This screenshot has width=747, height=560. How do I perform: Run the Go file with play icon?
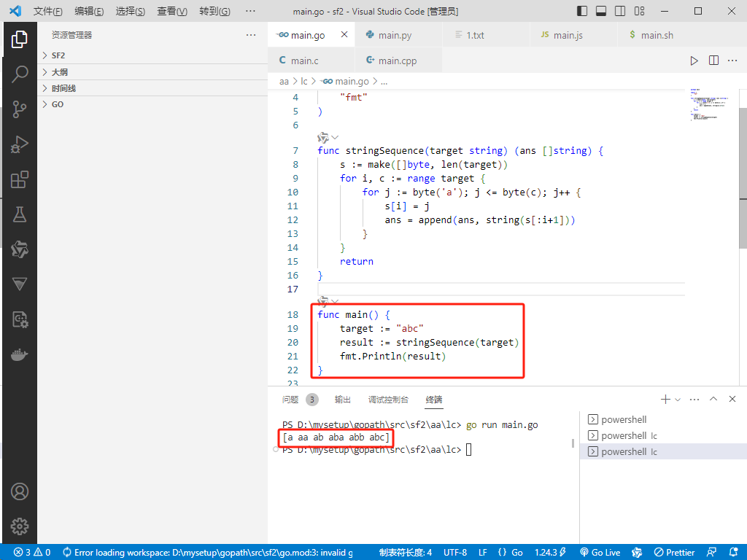coord(694,61)
